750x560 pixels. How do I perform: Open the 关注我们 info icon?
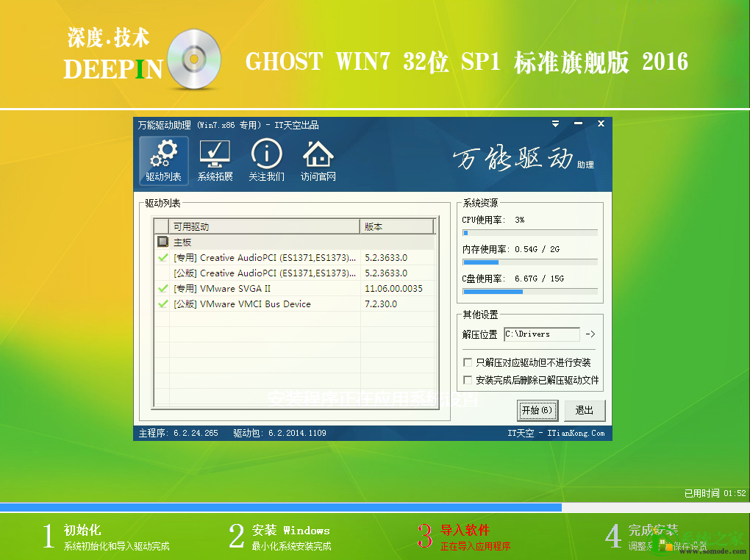click(266, 161)
